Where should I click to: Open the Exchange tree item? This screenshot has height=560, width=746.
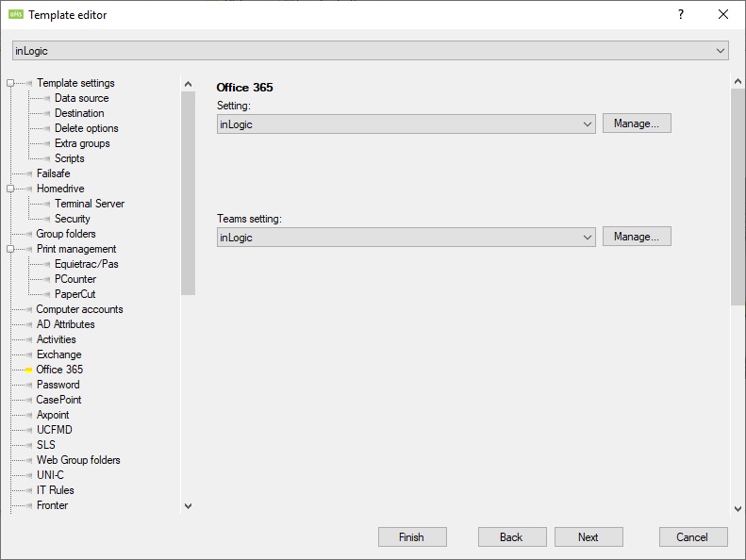point(58,354)
